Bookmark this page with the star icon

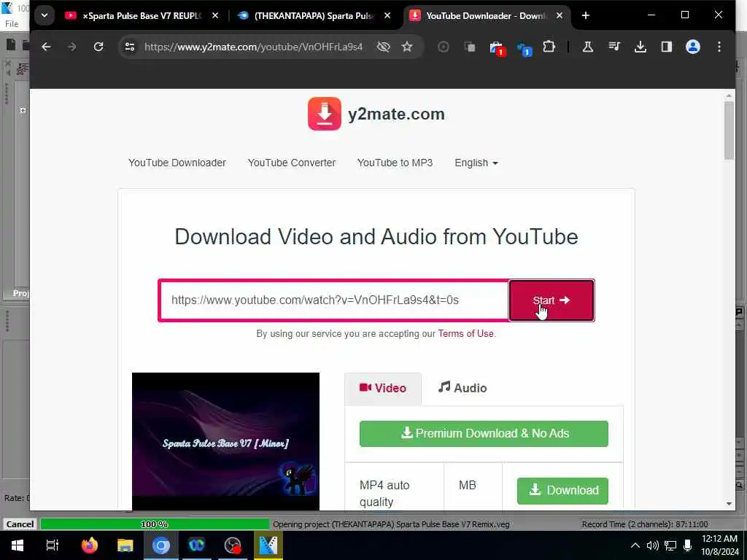point(407,47)
